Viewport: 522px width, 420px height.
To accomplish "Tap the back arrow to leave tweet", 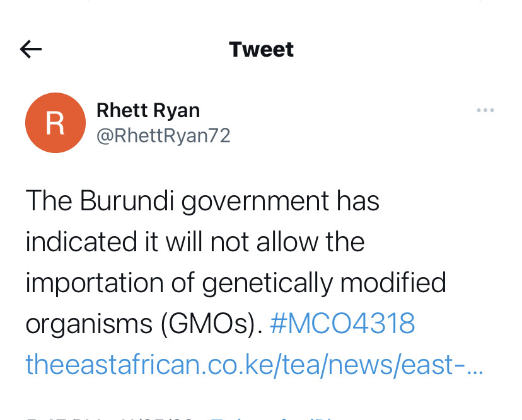I will (31, 49).
